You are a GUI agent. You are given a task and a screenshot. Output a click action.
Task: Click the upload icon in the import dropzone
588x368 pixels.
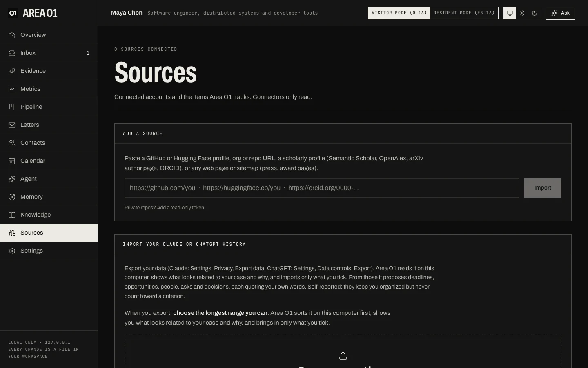tap(343, 356)
